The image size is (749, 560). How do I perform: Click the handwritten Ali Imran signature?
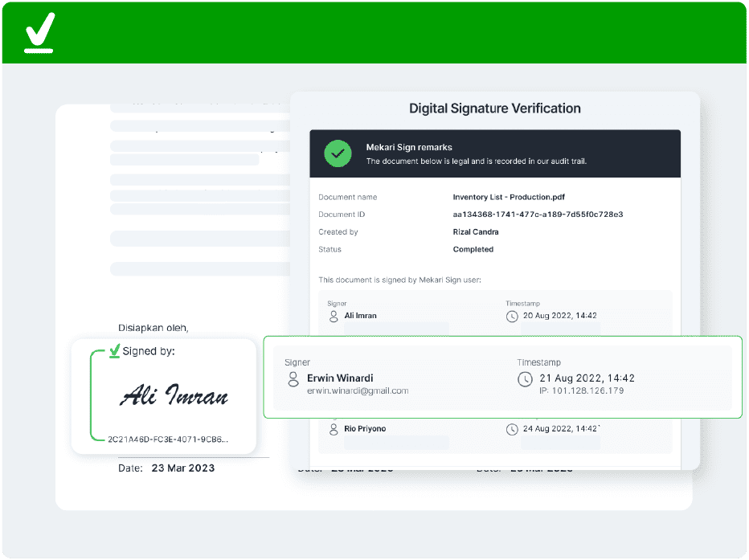[x=174, y=395]
